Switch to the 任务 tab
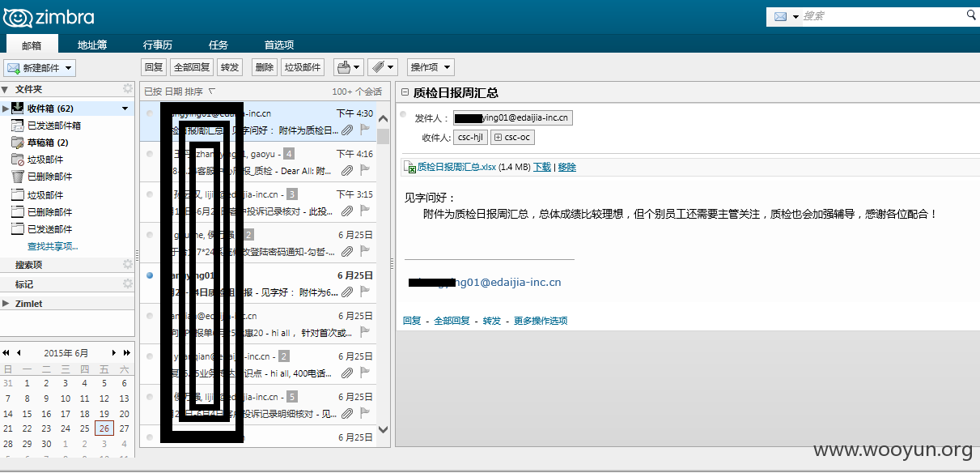 pyautogui.click(x=218, y=45)
